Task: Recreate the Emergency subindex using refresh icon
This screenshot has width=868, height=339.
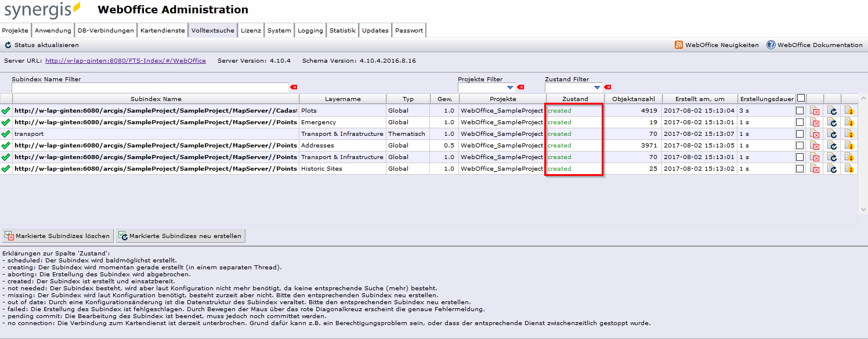Action: (x=831, y=122)
